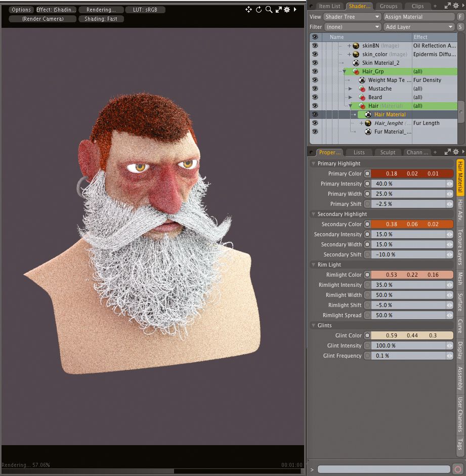This screenshot has width=466, height=476.
Task: Open the Add Layer dropdown
Action: click(419, 26)
